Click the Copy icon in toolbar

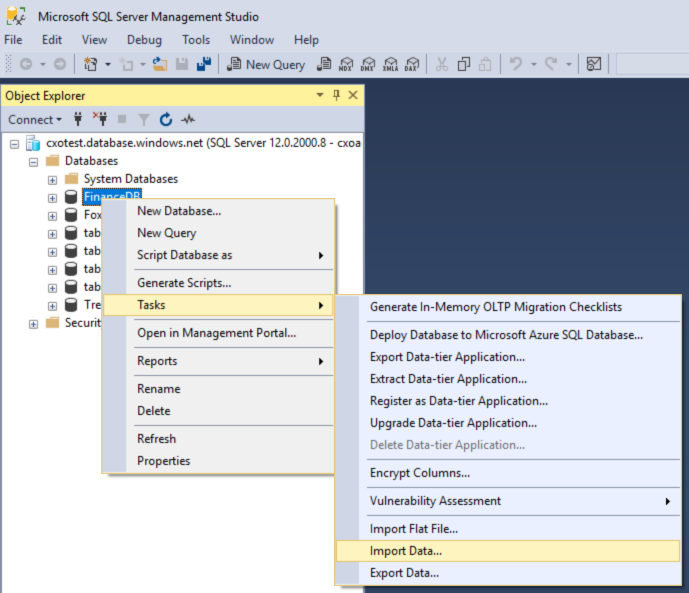(x=464, y=65)
